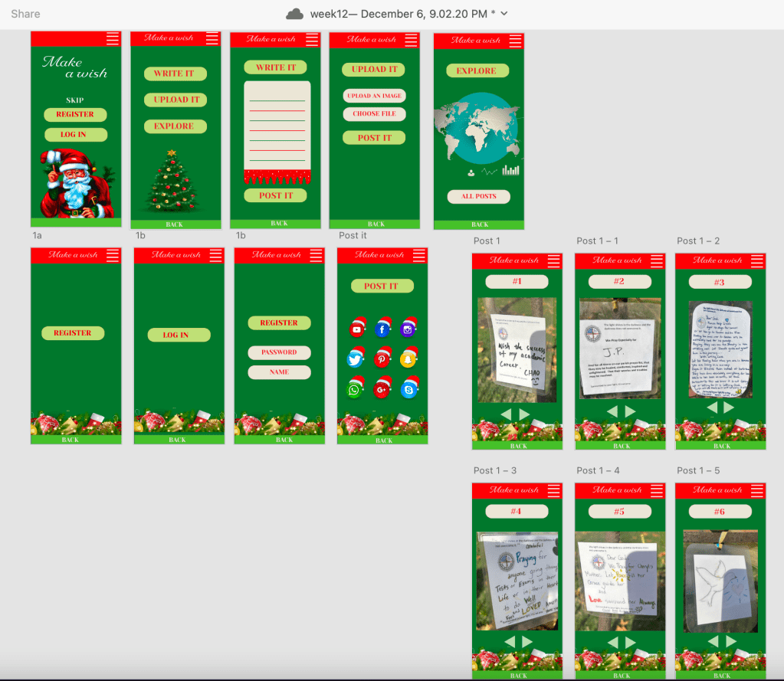
Task: Click the yellow Snapchat icon
Action: pyautogui.click(x=408, y=359)
